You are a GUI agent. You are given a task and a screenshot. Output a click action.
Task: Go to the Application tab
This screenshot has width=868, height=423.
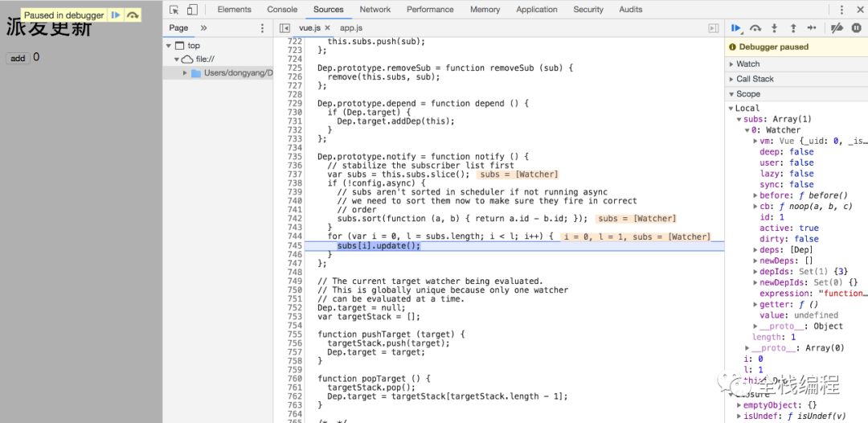click(537, 10)
